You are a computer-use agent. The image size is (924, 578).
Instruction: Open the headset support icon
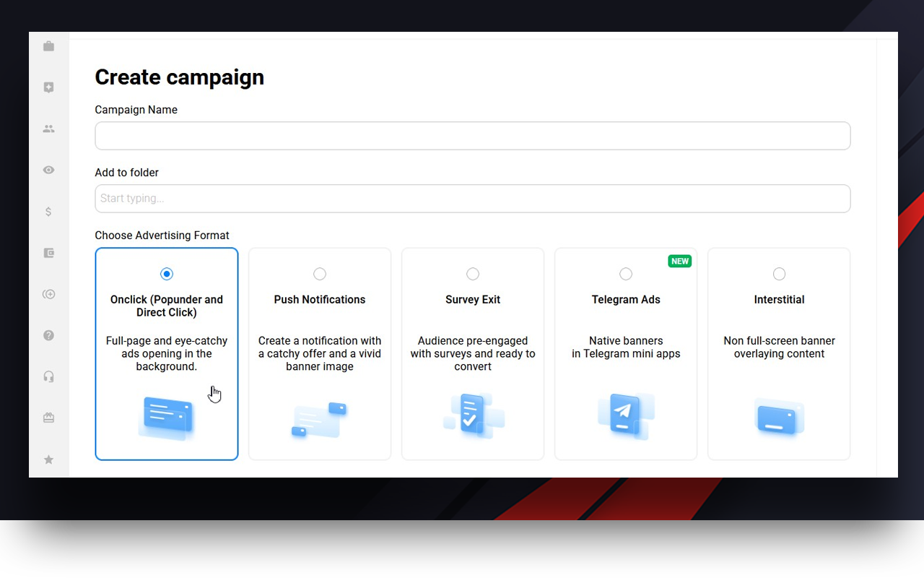48,376
